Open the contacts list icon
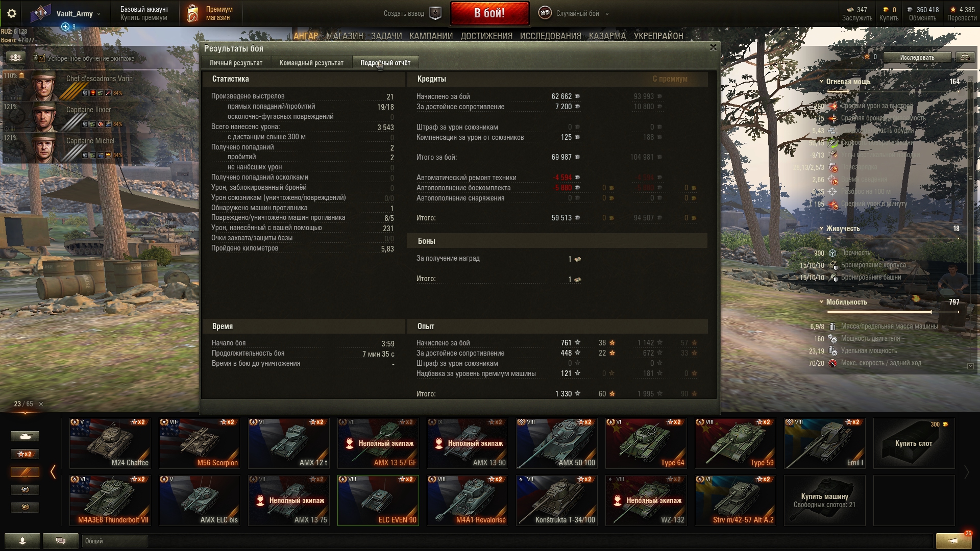 [22, 541]
